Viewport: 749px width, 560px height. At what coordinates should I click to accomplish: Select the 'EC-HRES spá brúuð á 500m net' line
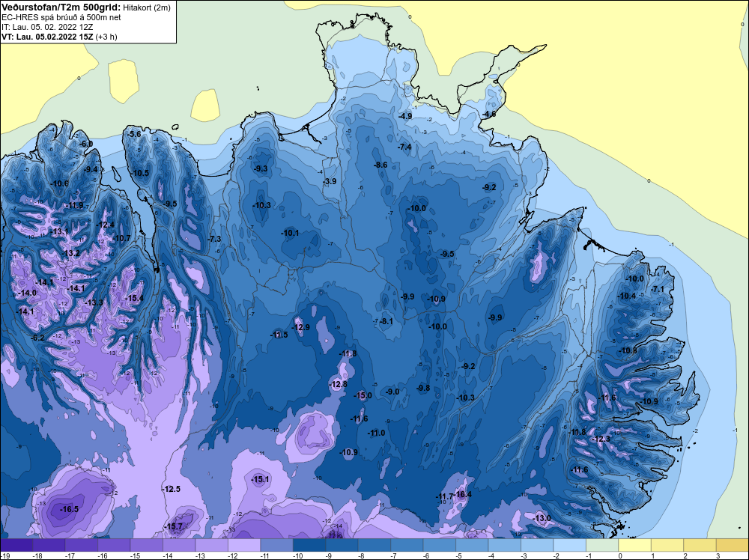click(x=61, y=17)
